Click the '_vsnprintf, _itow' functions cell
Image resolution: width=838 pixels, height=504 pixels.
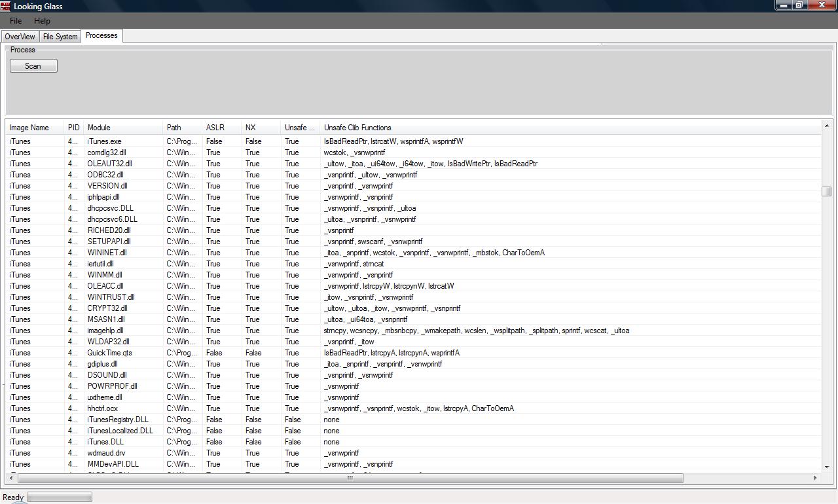click(x=349, y=342)
